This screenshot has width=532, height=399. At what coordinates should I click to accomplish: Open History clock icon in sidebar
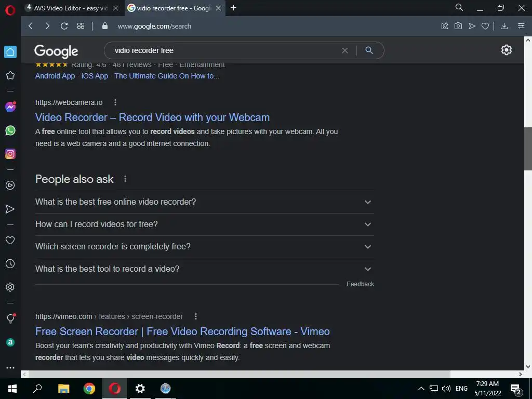pyautogui.click(x=10, y=263)
